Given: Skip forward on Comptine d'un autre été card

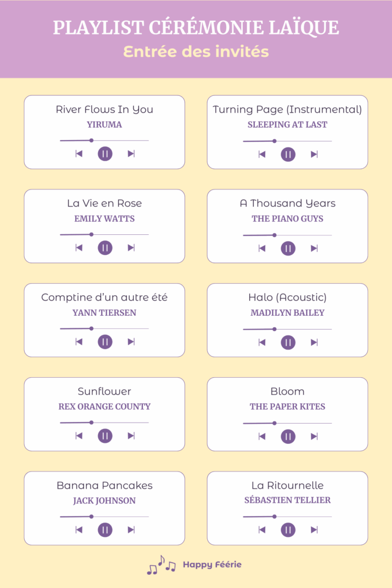Looking at the screenshot, I should (x=131, y=342).
